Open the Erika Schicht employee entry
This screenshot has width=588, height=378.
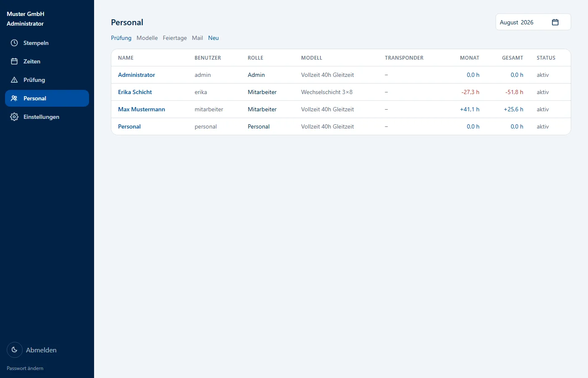pos(135,92)
